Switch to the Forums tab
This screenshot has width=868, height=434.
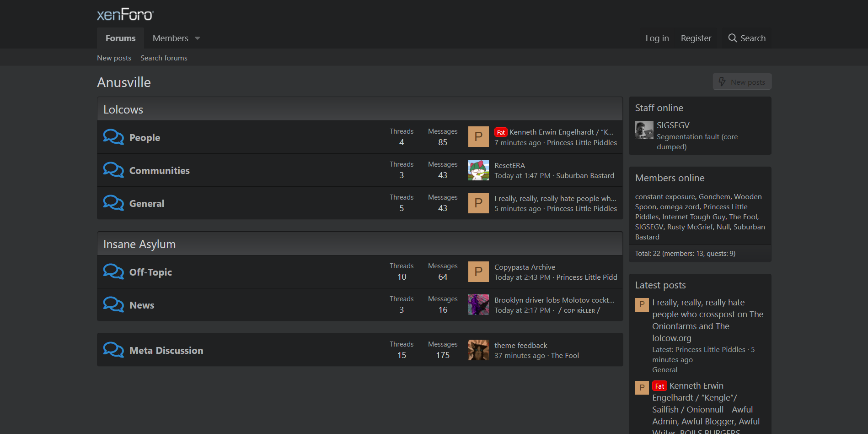coord(120,38)
